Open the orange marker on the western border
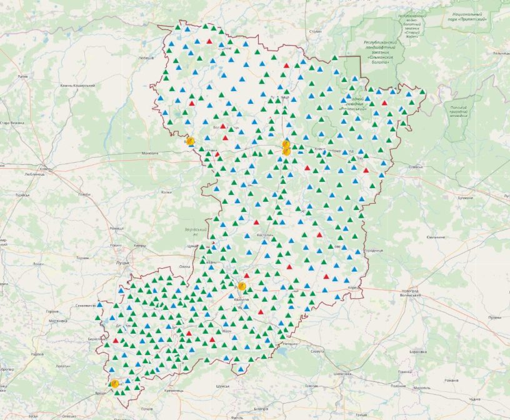Screen dimensions: 510x420 click(x=191, y=142)
